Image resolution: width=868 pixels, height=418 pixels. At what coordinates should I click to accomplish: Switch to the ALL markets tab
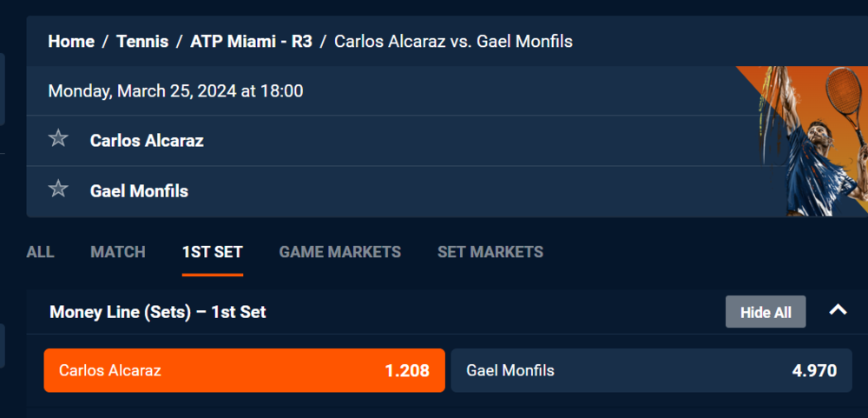coord(40,252)
